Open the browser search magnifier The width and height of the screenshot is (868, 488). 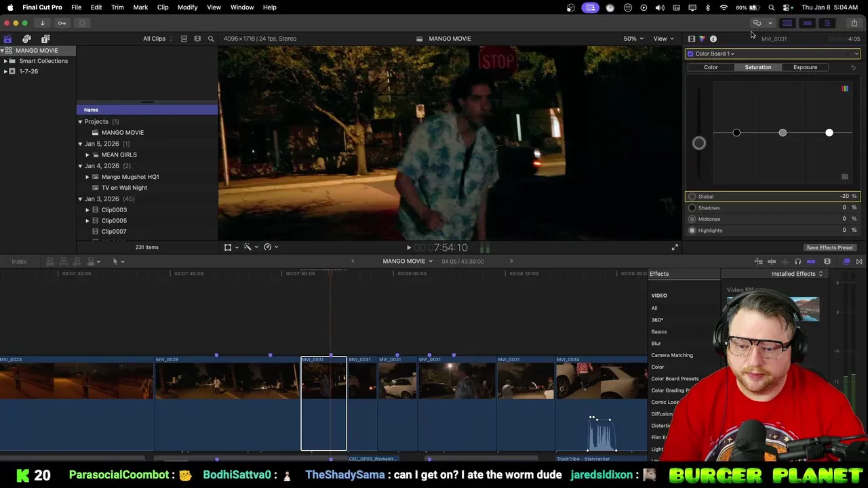(x=211, y=39)
